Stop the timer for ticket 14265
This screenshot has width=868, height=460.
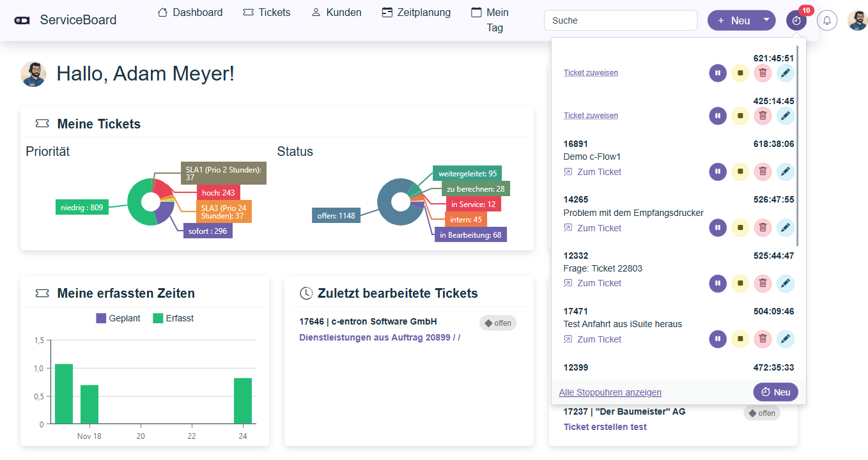(740, 227)
